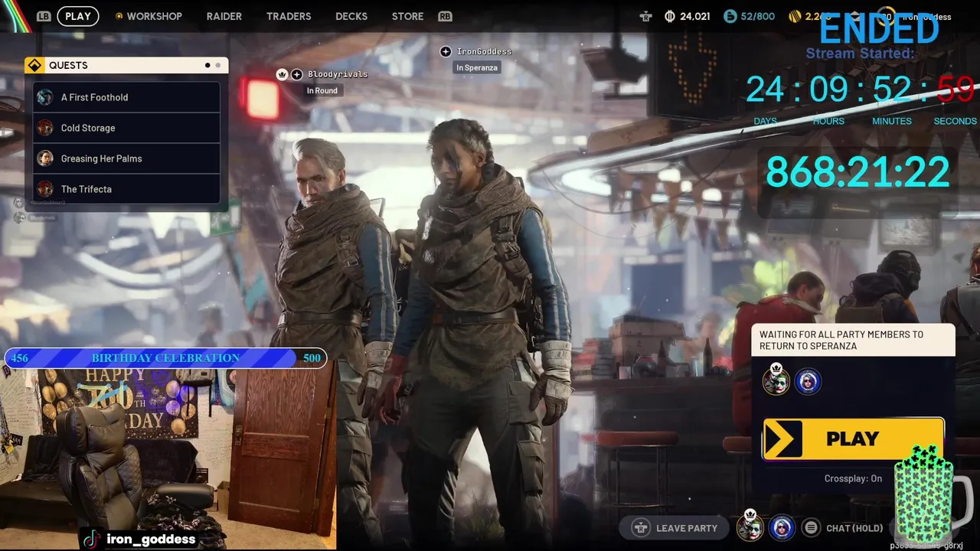Screen dimensions: 980x551
Task: Click the crown leader icon beside Bloodyrivals
Action: [x=282, y=74]
